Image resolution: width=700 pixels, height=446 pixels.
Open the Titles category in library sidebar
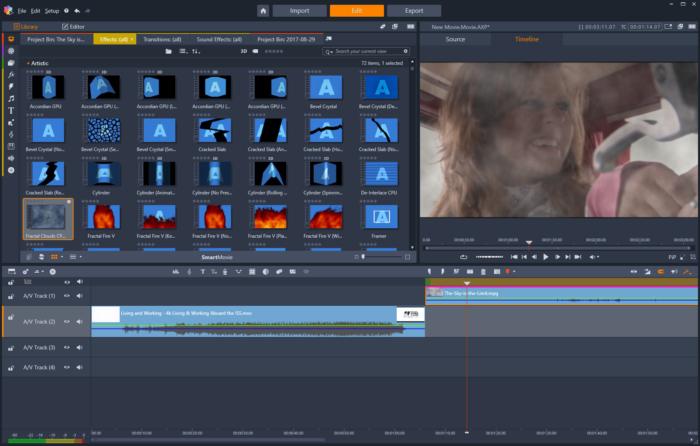(x=11, y=111)
